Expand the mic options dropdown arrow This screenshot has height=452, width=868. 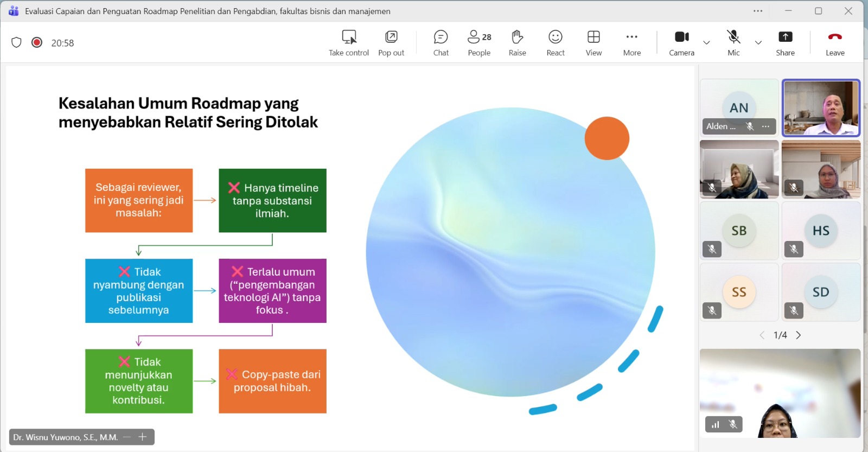click(758, 42)
